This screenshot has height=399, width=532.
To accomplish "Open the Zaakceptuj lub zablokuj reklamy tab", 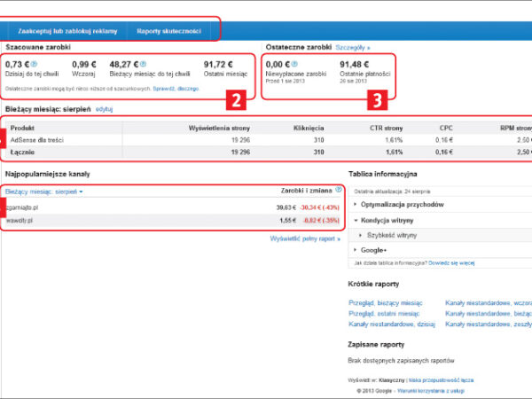I will [67, 31].
